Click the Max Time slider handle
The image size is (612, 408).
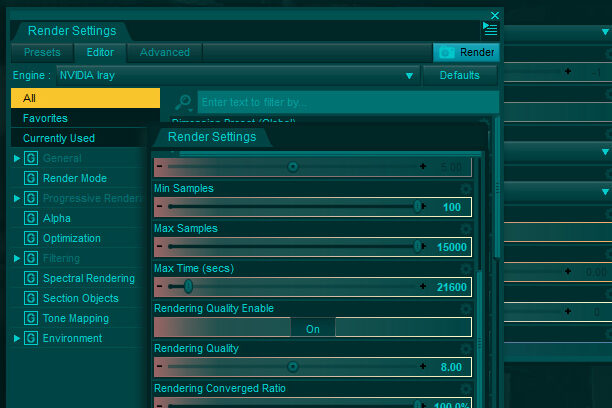pyautogui.click(x=188, y=286)
